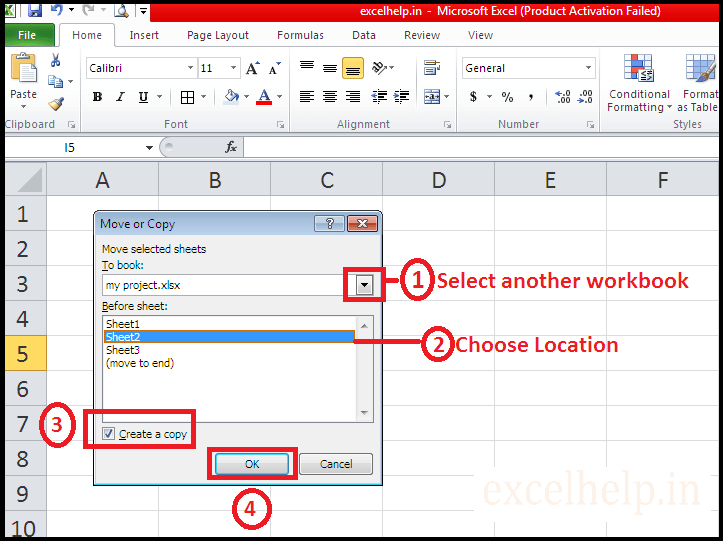Screen dimensions: 723x541
Task: Toggle the Create a copy checkbox
Action: pos(108,434)
